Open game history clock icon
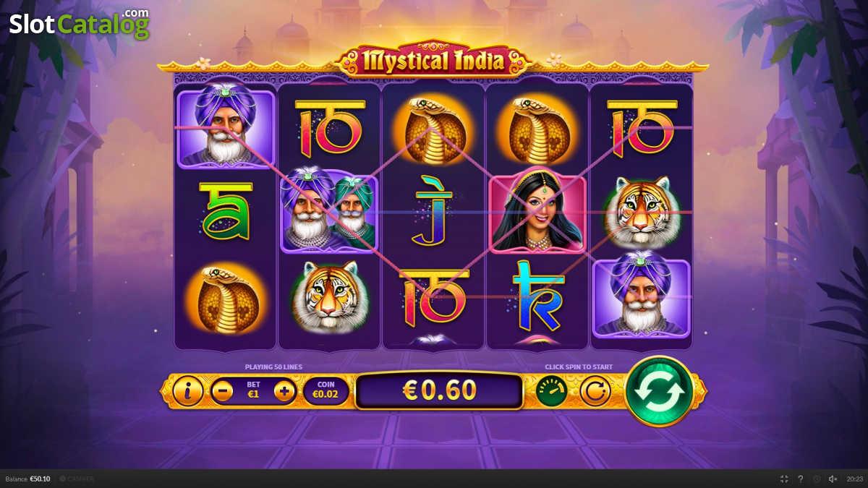Image resolution: width=868 pixels, height=488 pixels. point(817,479)
